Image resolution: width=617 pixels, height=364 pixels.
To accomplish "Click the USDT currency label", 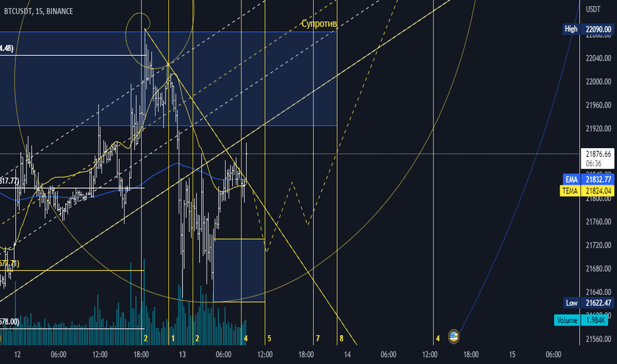I will pos(593,9).
